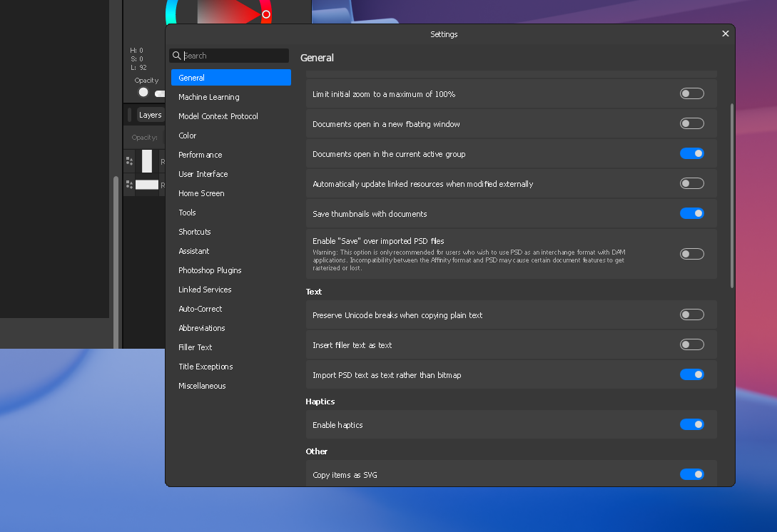Open Model Context Protocol settings
Image resolution: width=777 pixels, height=532 pixels.
(x=231, y=116)
